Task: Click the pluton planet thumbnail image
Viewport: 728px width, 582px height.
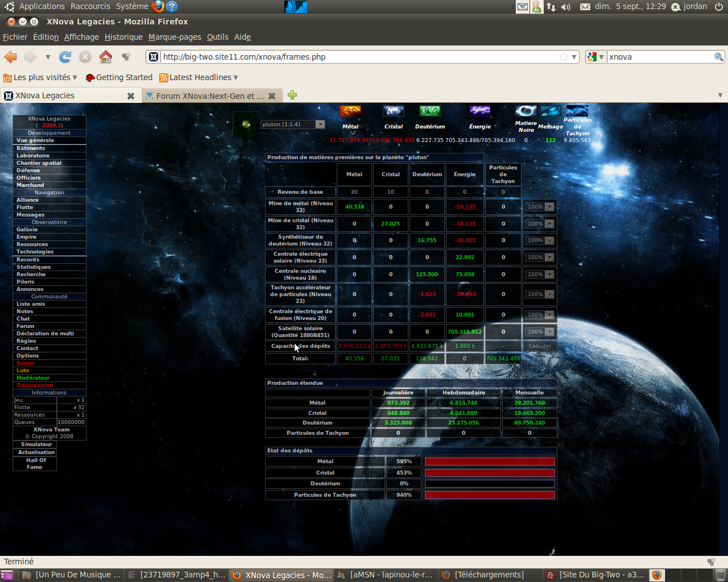Action: click(246, 124)
